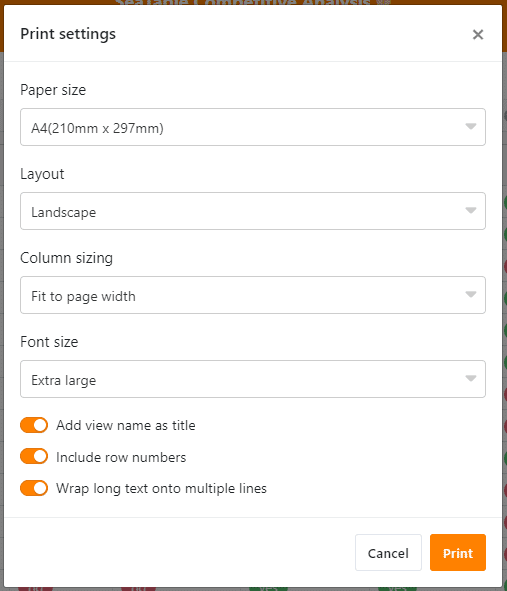
Task: Click the Wrap long text onto multiple lines label
Action: click(x=161, y=489)
